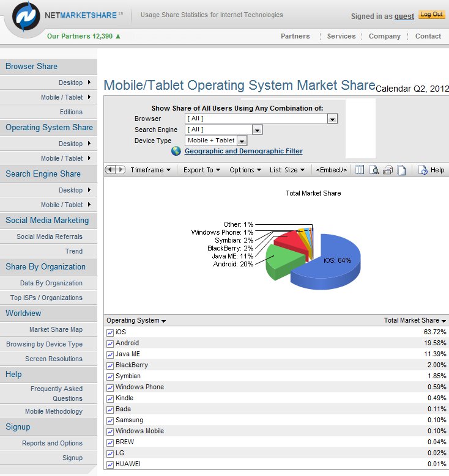Click Android row trend chart icon
The image size is (449, 476).
coord(110,343)
